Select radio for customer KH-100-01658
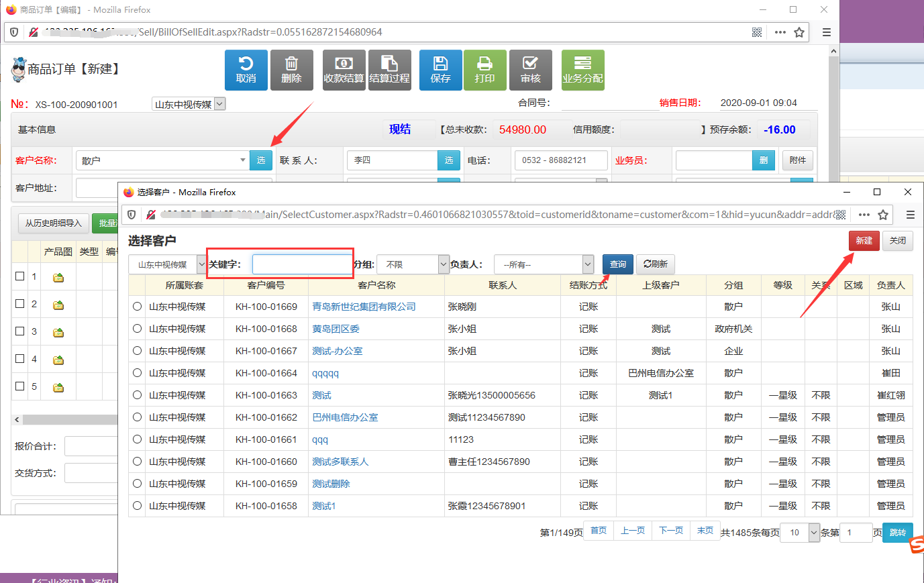 pos(138,505)
